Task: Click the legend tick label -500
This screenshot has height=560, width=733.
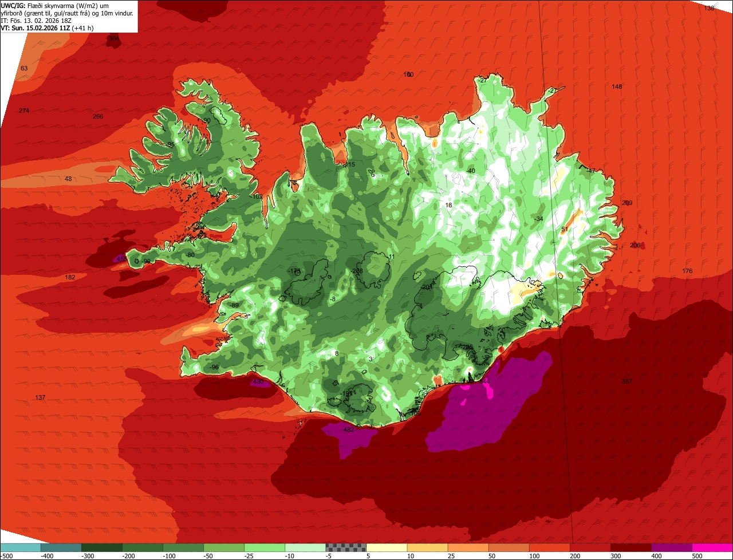Action: coord(7,556)
